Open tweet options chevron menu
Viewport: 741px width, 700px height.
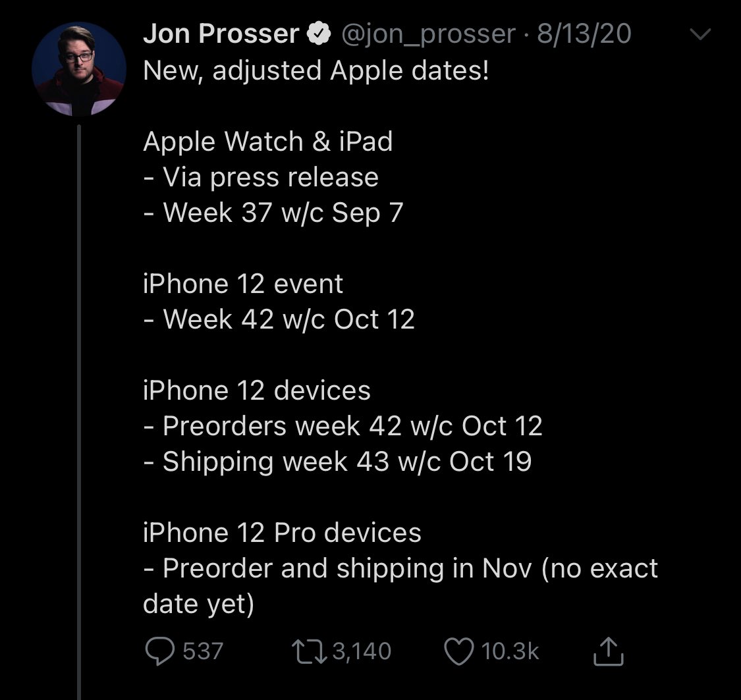pyautogui.click(x=700, y=34)
